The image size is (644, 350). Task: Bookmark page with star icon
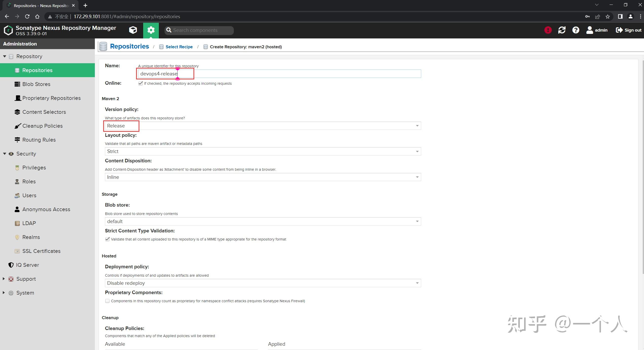608,16
